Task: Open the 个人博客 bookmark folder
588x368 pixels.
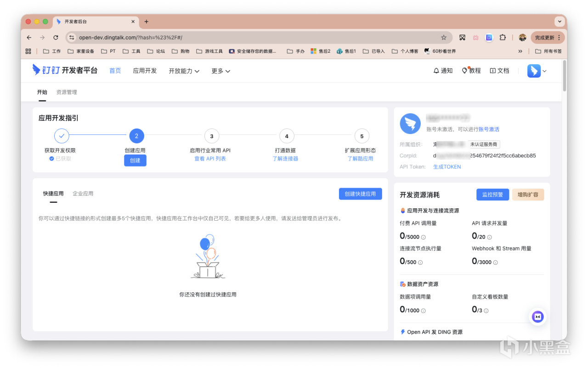Action: (405, 51)
